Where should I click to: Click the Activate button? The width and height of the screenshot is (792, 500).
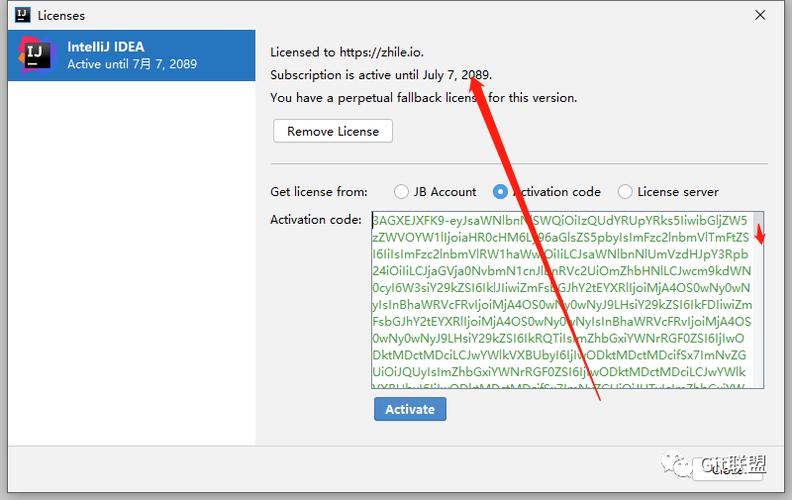(x=410, y=409)
